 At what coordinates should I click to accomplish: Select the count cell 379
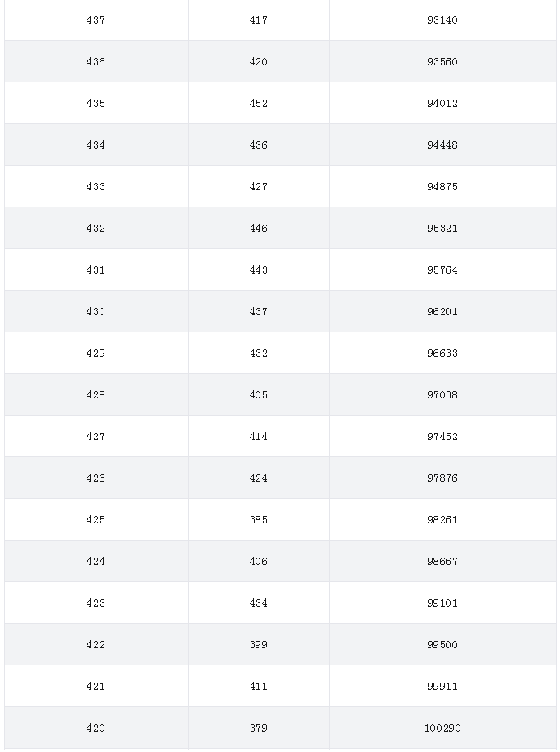259,728
